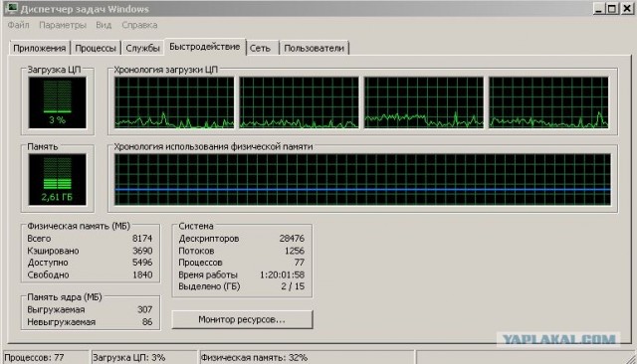The image size is (637, 364).
Task: Open the Файл menu
Action: coord(18,25)
